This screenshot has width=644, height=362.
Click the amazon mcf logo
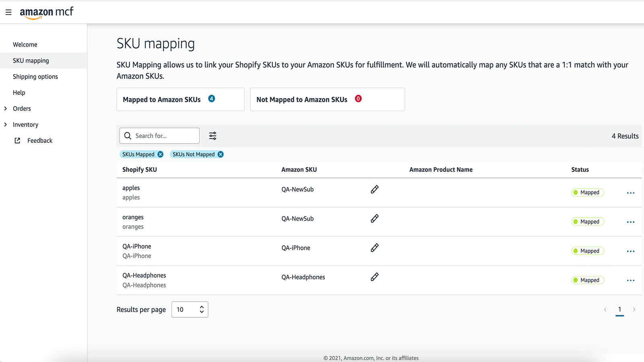pos(47,12)
